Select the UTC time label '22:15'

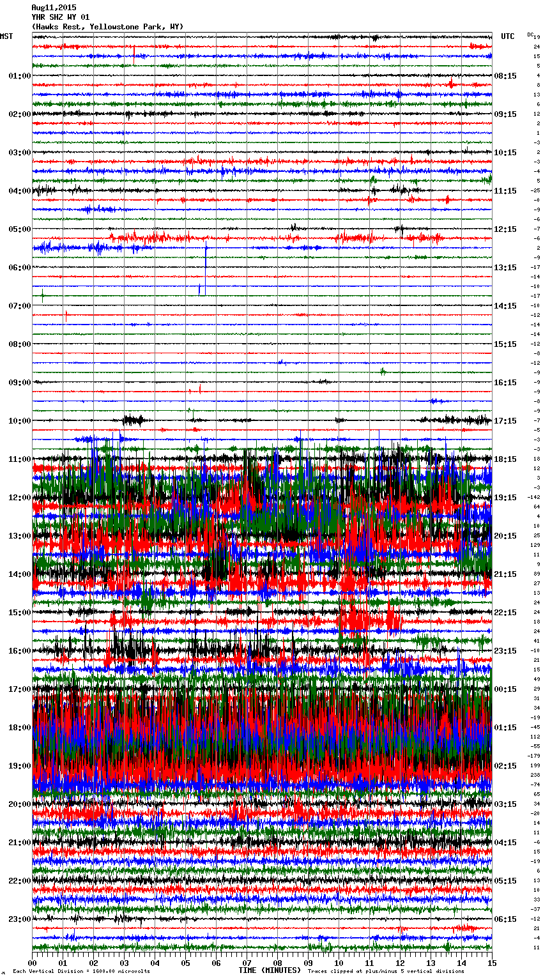pos(505,613)
